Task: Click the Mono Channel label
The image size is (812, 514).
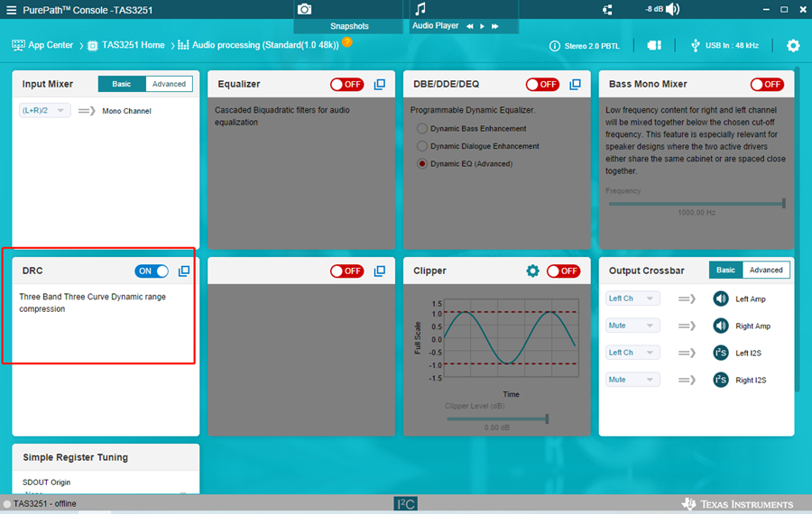Action: [x=126, y=111]
